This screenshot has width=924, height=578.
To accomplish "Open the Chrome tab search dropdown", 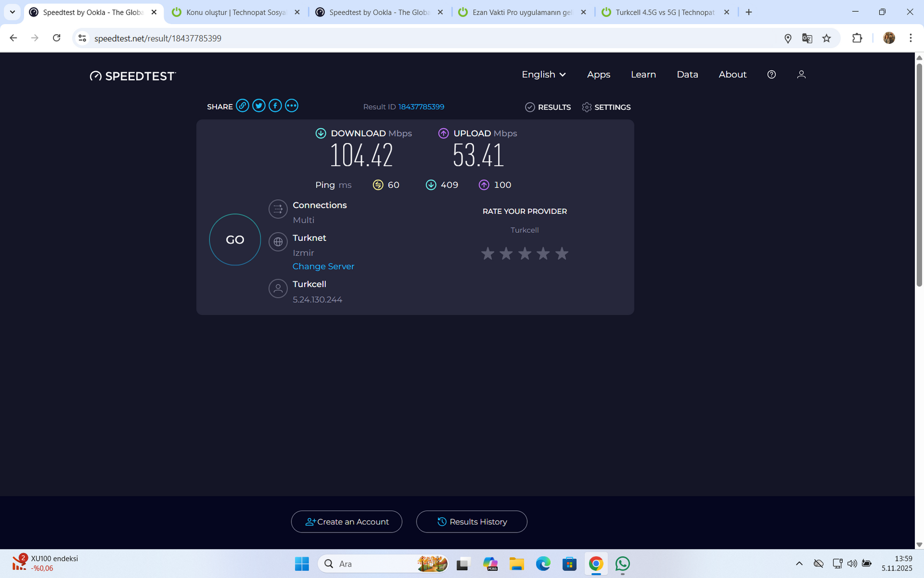I will click(x=12, y=12).
